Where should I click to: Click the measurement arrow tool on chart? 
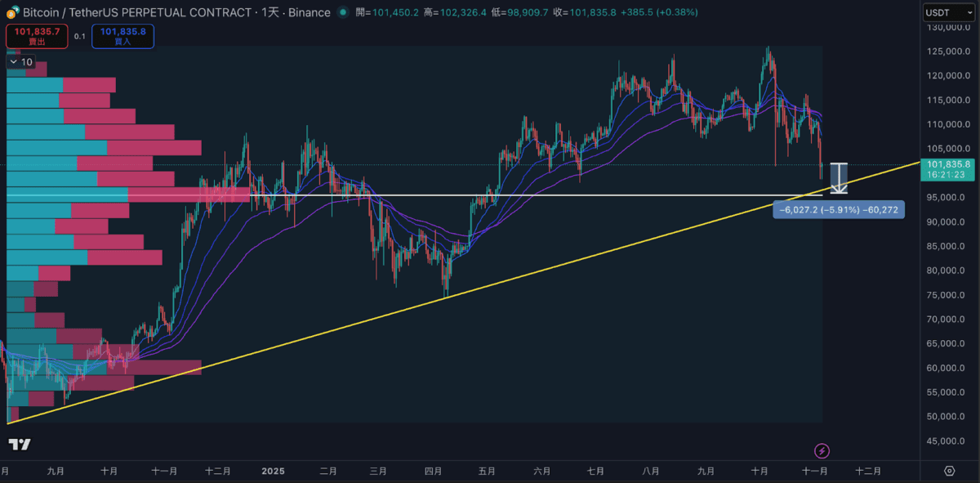839,178
